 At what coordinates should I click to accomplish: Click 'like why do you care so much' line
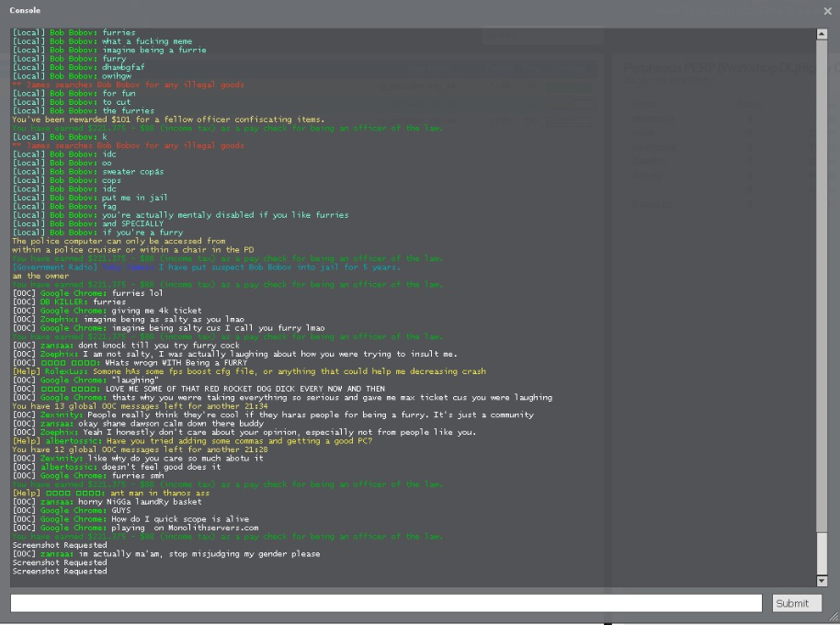(x=138, y=458)
